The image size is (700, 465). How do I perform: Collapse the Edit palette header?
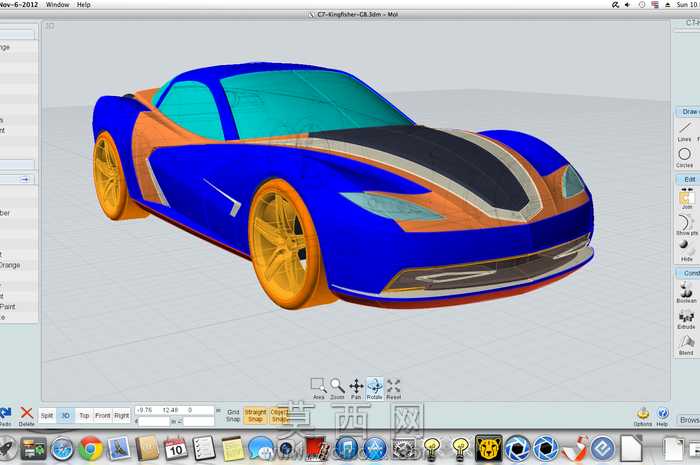tap(688, 179)
